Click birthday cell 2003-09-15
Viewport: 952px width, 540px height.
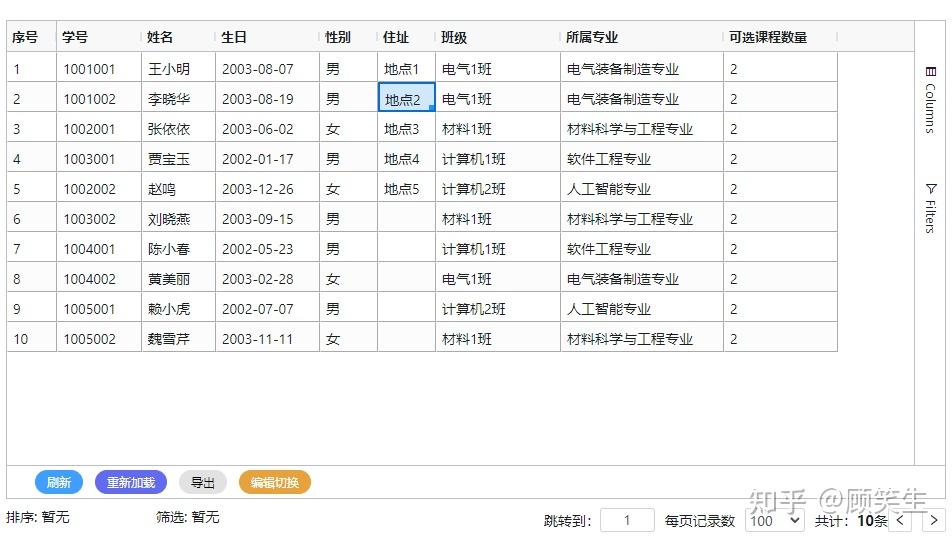point(267,218)
